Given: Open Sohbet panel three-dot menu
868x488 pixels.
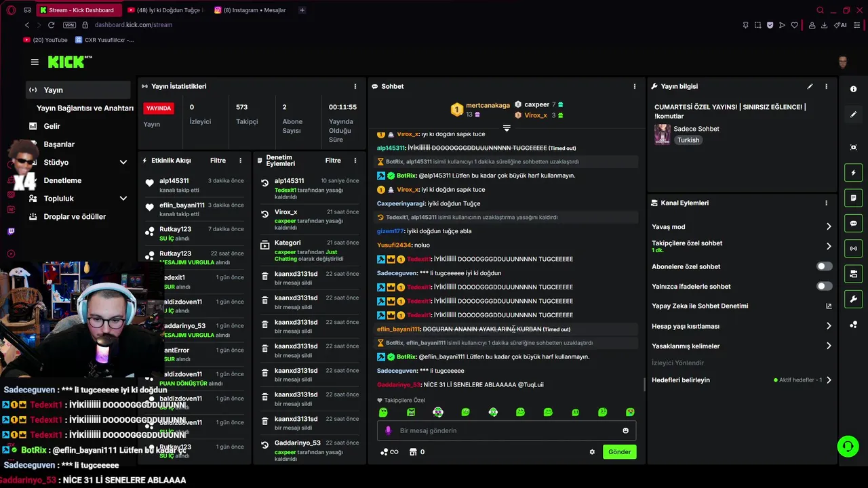Looking at the screenshot, I should [635, 86].
